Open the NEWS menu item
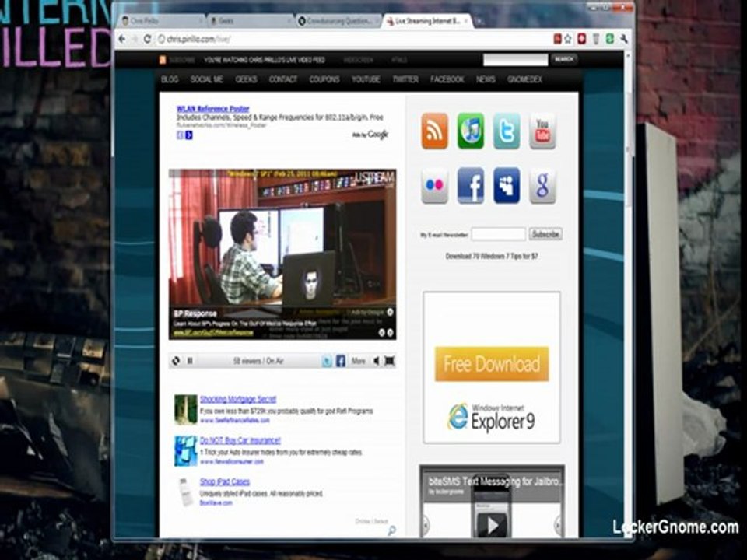747x560 pixels. [x=486, y=79]
